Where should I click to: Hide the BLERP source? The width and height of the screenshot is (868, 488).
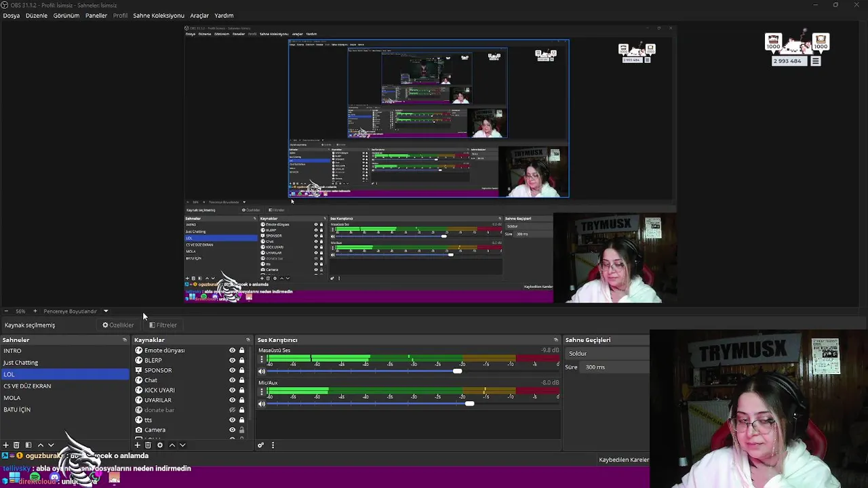click(232, 361)
